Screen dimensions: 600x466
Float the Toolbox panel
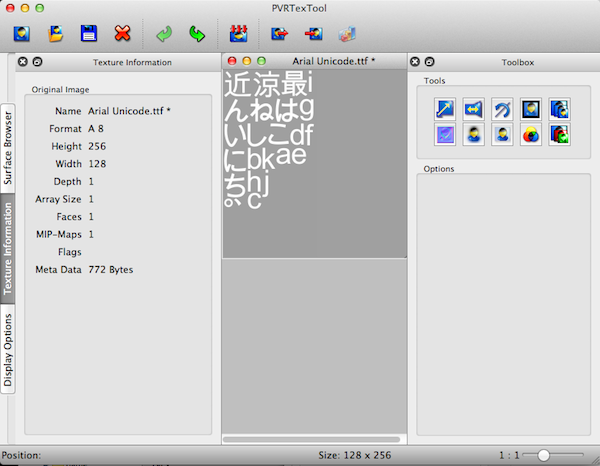point(430,62)
